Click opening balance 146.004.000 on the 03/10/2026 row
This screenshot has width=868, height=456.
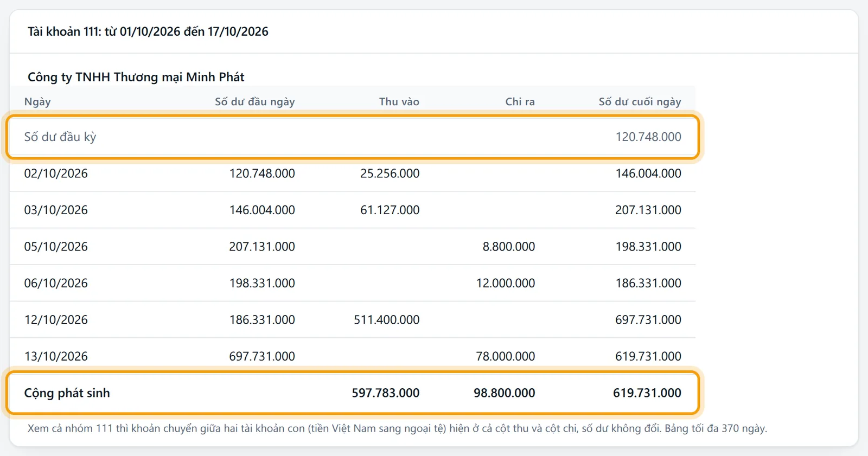(x=262, y=210)
